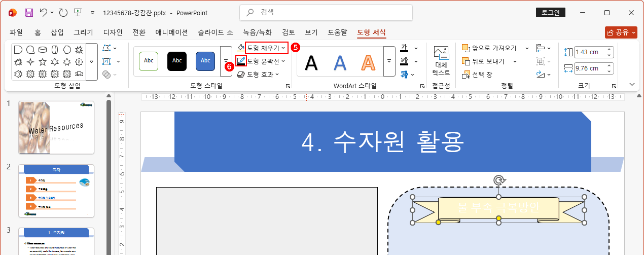The width and height of the screenshot is (644, 255).
Task: Switch to the 보기 tab
Action: (x=311, y=32)
